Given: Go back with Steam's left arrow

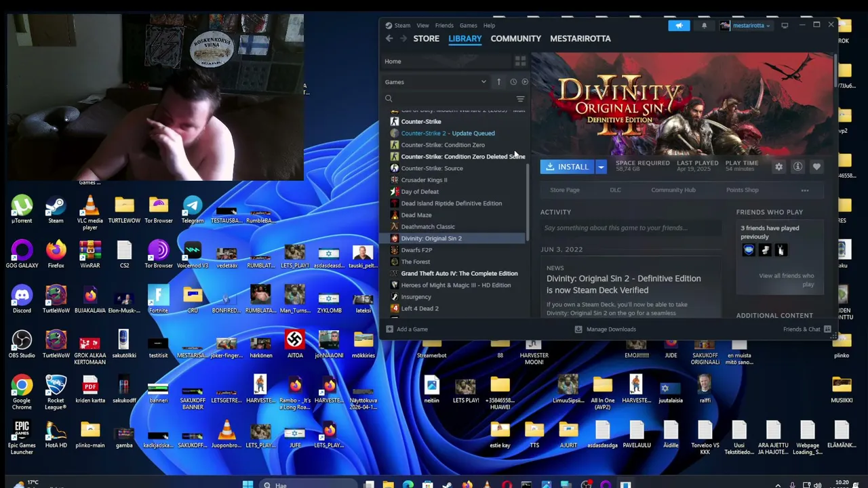Looking at the screenshot, I should (389, 39).
